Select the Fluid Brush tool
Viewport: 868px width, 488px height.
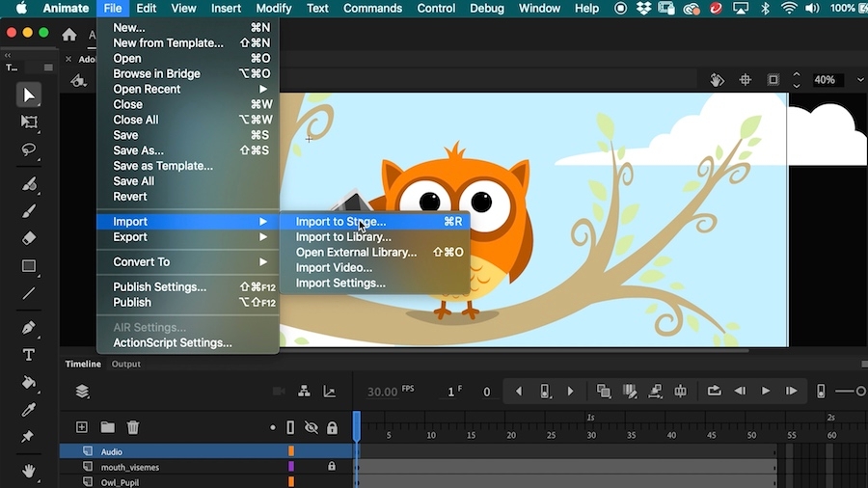click(x=29, y=183)
